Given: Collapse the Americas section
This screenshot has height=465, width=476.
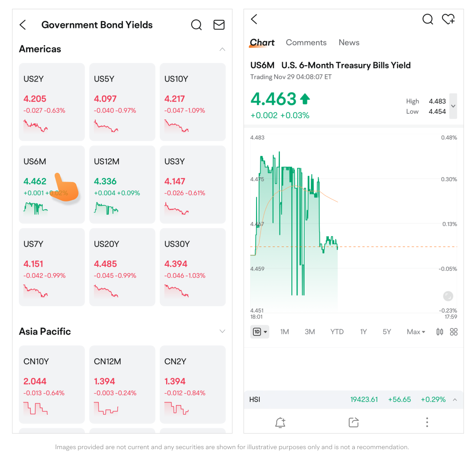Looking at the screenshot, I should pos(222,49).
